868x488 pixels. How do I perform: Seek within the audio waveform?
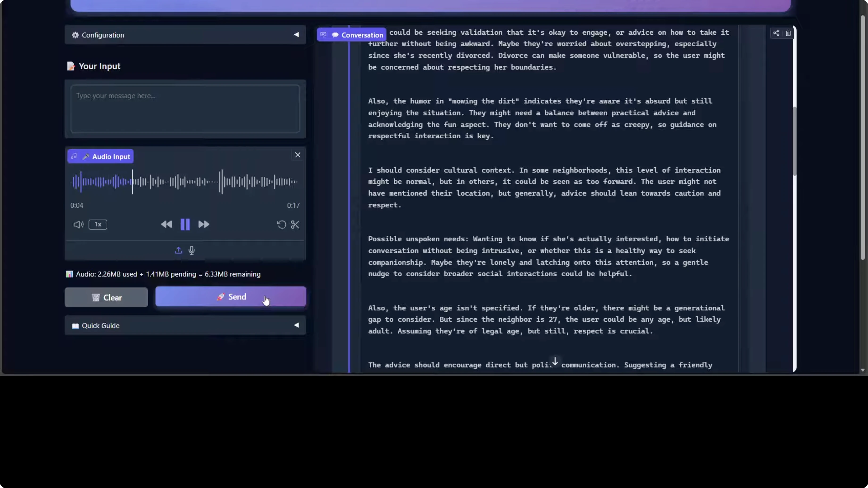185,182
